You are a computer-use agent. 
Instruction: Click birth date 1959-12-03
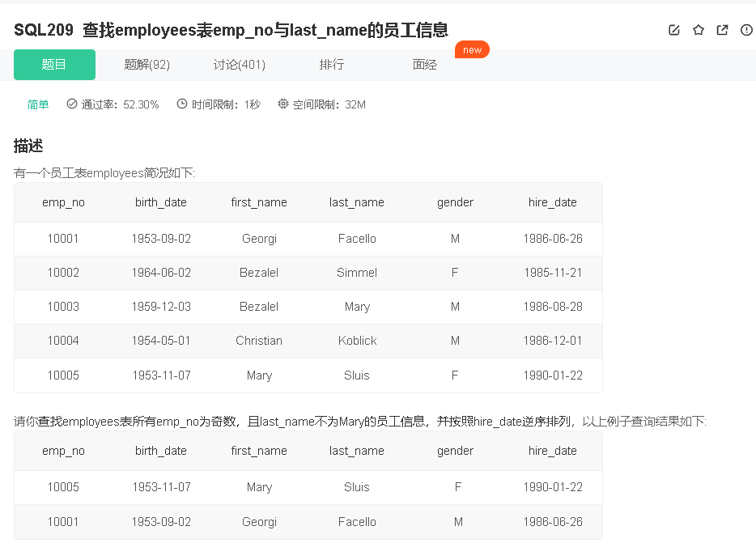[x=161, y=307]
